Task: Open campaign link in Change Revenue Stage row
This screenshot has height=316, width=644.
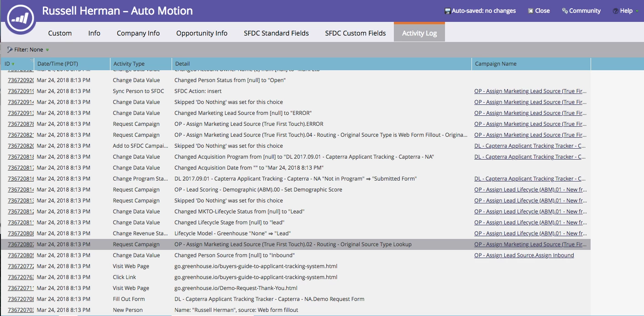Action: click(530, 233)
